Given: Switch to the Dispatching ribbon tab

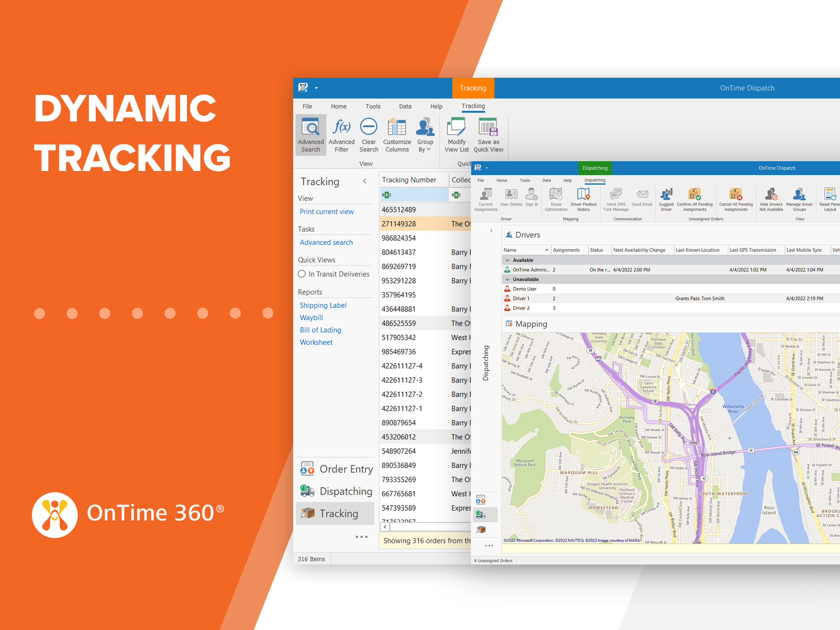Looking at the screenshot, I should (x=595, y=180).
